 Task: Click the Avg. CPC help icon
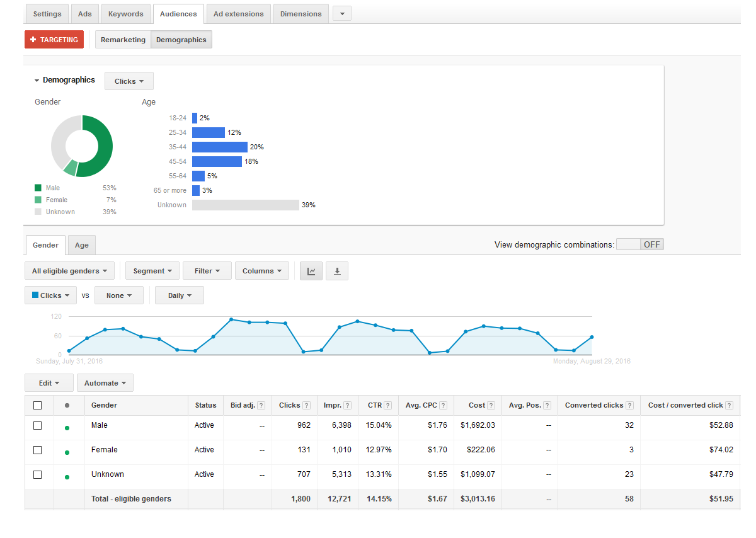coord(443,405)
